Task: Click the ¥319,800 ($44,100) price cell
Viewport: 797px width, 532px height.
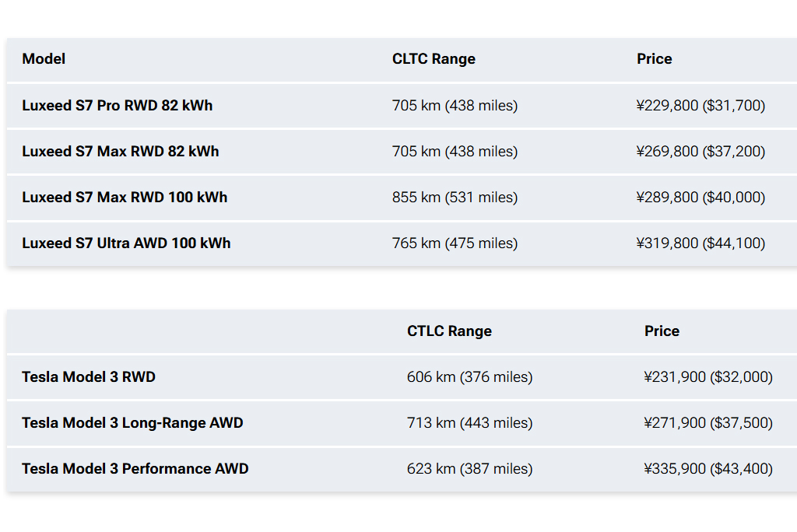Action: click(x=700, y=243)
